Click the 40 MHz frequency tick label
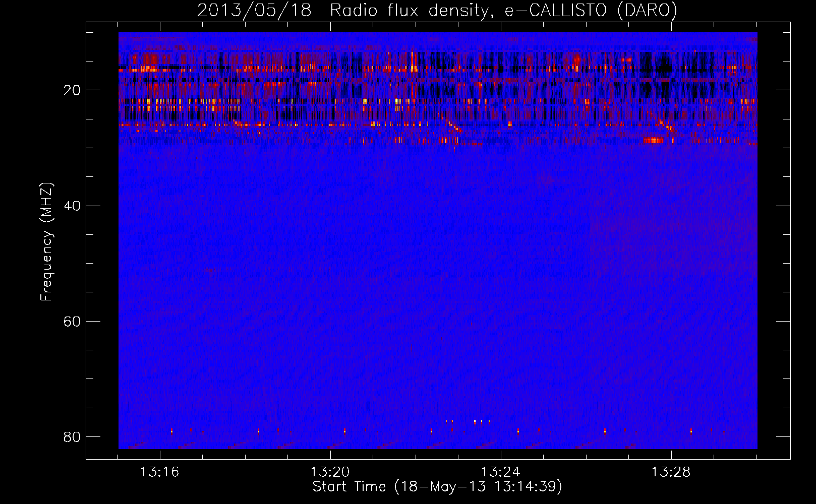This screenshot has height=504, width=816. click(x=72, y=206)
